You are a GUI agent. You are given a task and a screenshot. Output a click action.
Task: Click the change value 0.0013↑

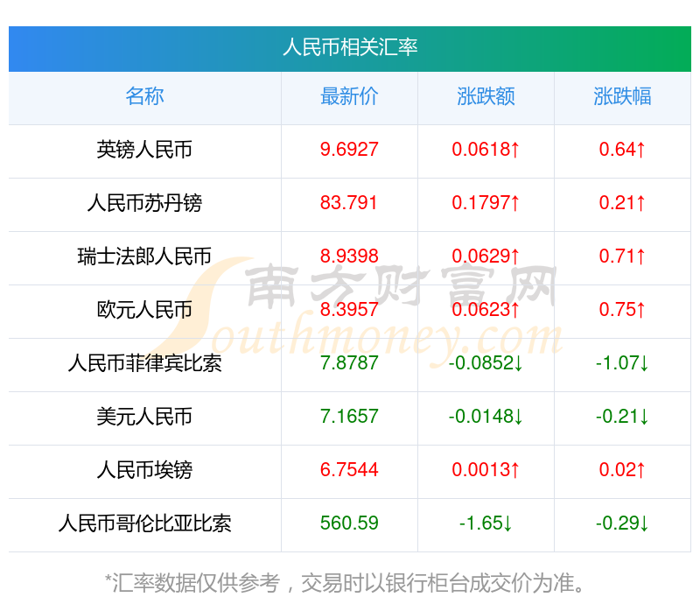(486, 470)
